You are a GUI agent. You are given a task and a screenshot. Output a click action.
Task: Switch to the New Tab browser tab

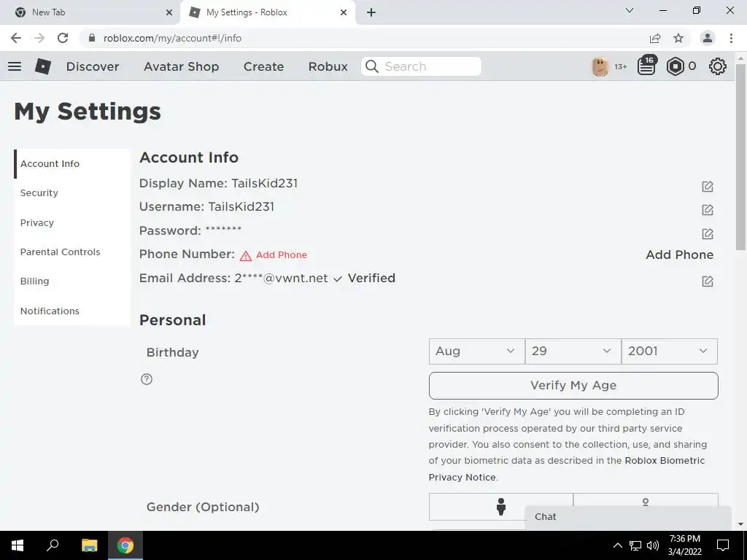coord(90,12)
